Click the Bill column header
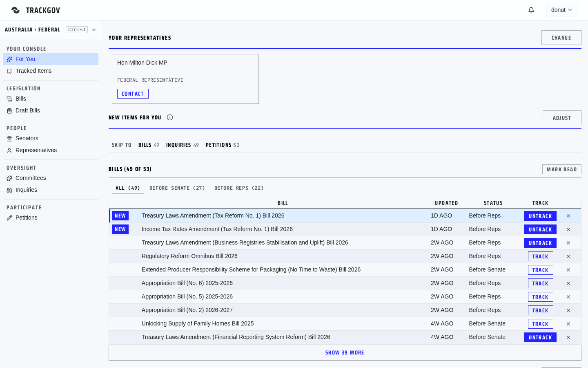This screenshot has height=368, width=588. click(283, 203)
